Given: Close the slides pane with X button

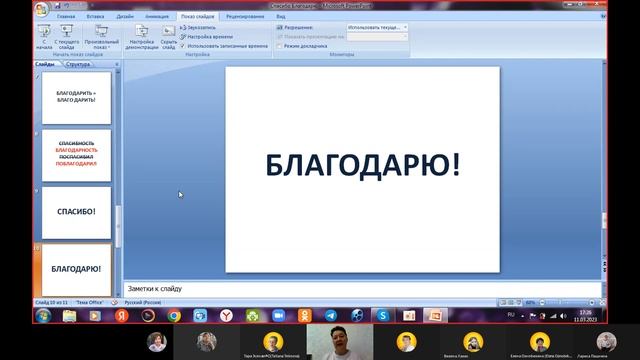Looking at the screenshot, I should tap(117, 64).
